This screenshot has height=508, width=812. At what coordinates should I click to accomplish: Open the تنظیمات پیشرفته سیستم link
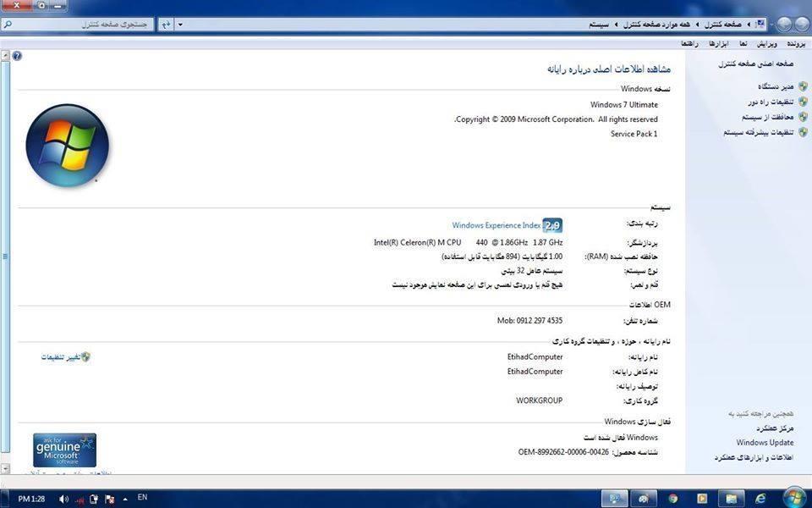[759, 132]
